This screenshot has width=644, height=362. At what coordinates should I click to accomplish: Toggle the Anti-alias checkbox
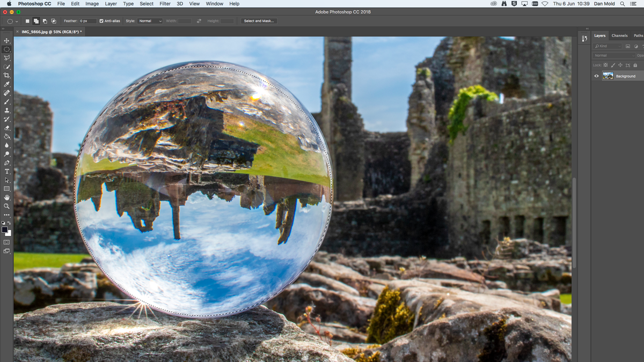pyautogui.click(x=102, y=21)
